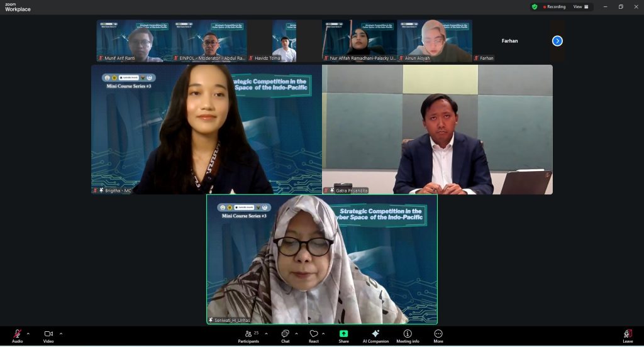
Task: Open AI Companion sparkle icon
Action: pos(375,333)
